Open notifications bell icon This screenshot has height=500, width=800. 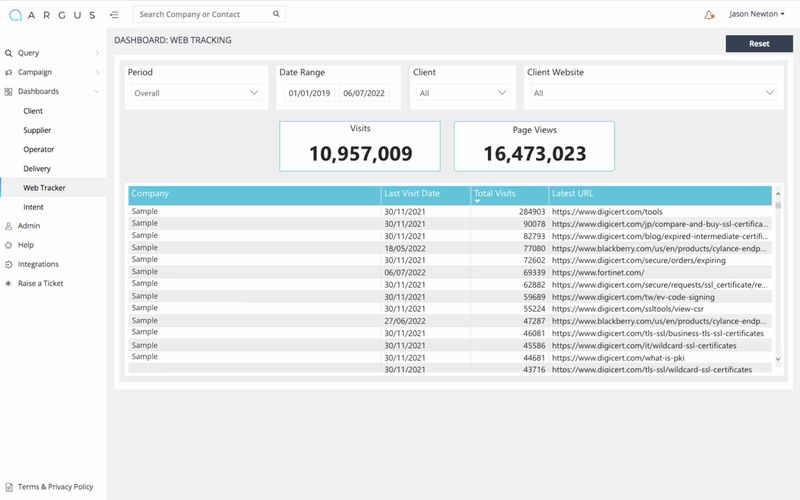(x=709, y=15)
